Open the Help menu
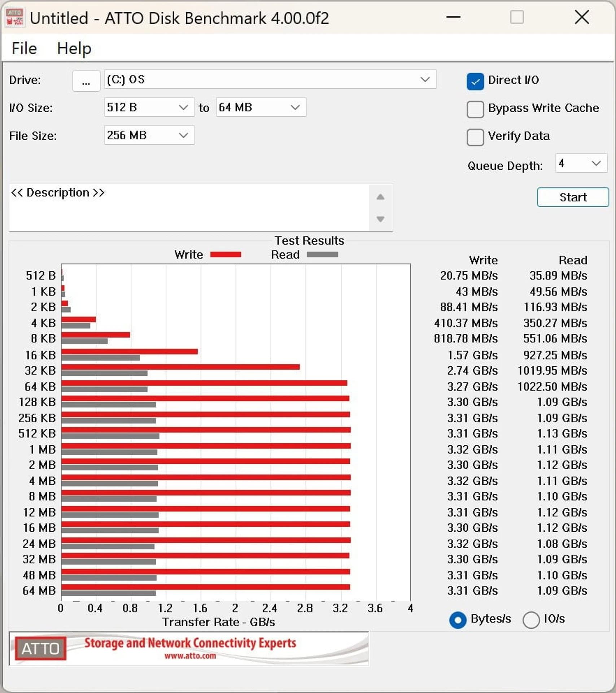Image resolution: width=616 pixels, height=693 pixels. 74,48
